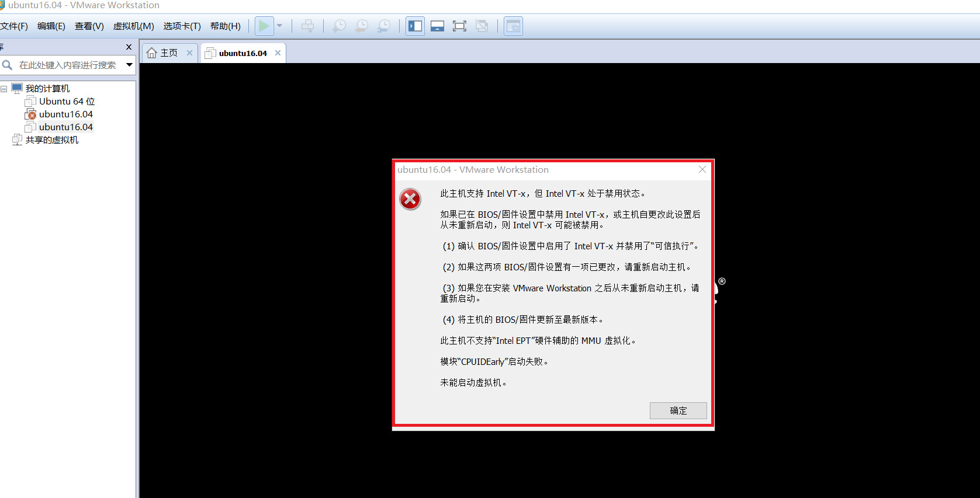
Task: Open the 帮助(H) menu
Action: [x=226, y=26]
